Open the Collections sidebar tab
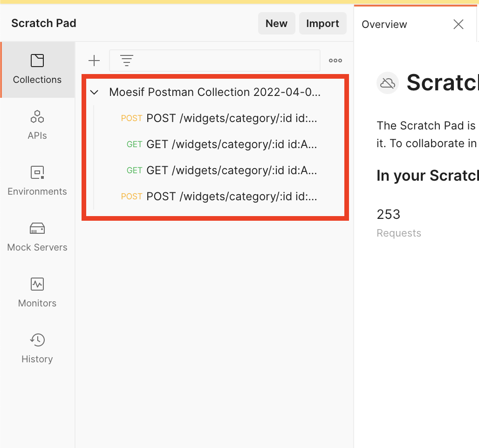Viewport: 479px width, 448px height. [37, 70]
